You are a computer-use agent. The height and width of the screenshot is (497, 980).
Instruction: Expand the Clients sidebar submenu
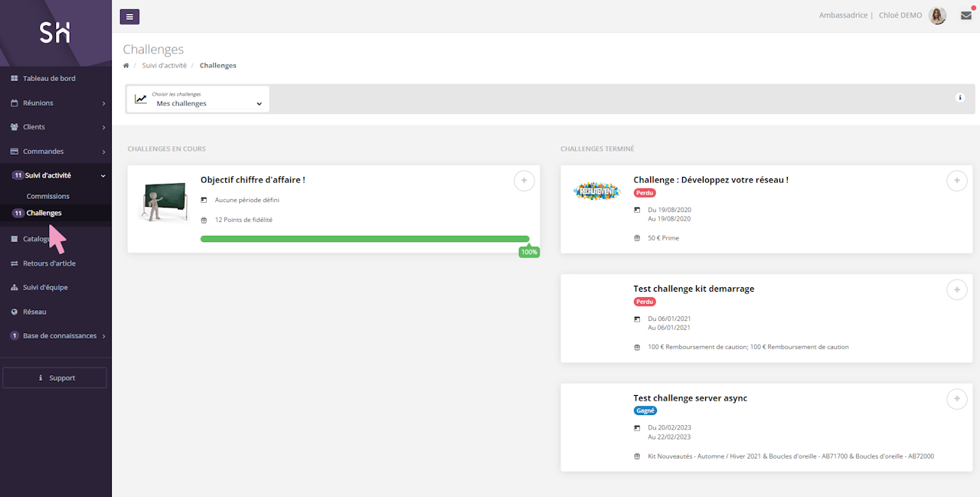coord(55,127)
